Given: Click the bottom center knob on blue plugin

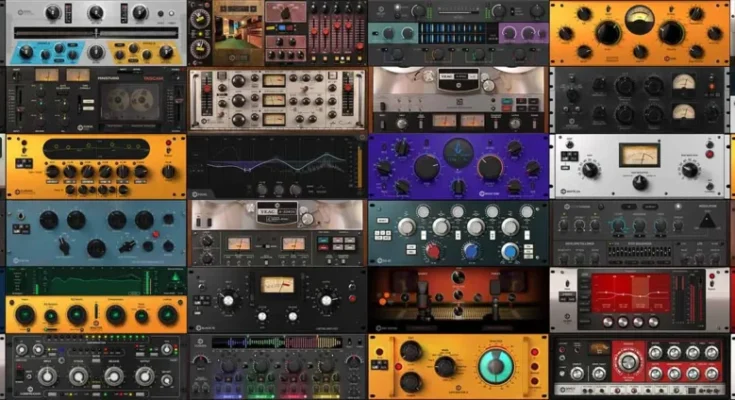Looking at the screenshot, I should [96, 248].
